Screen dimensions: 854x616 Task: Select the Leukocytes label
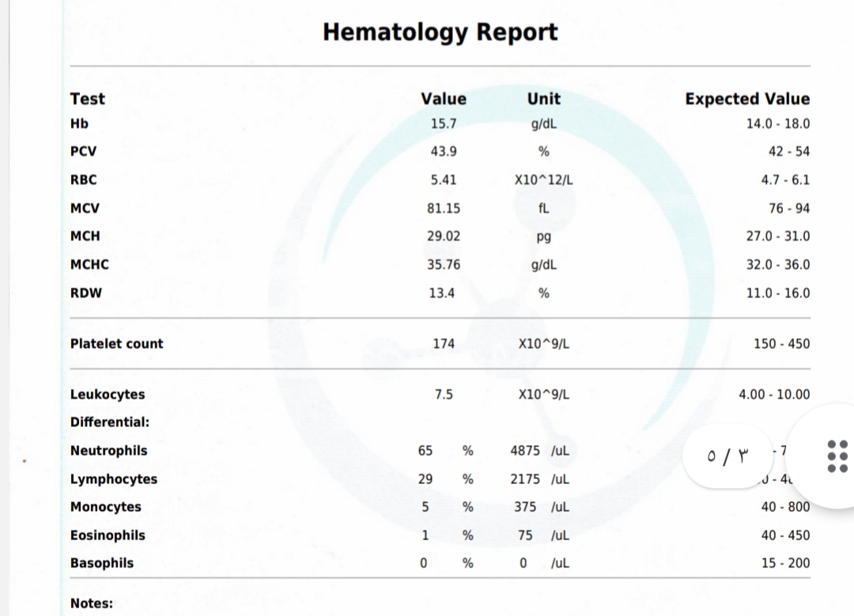[x=108, y=395]
